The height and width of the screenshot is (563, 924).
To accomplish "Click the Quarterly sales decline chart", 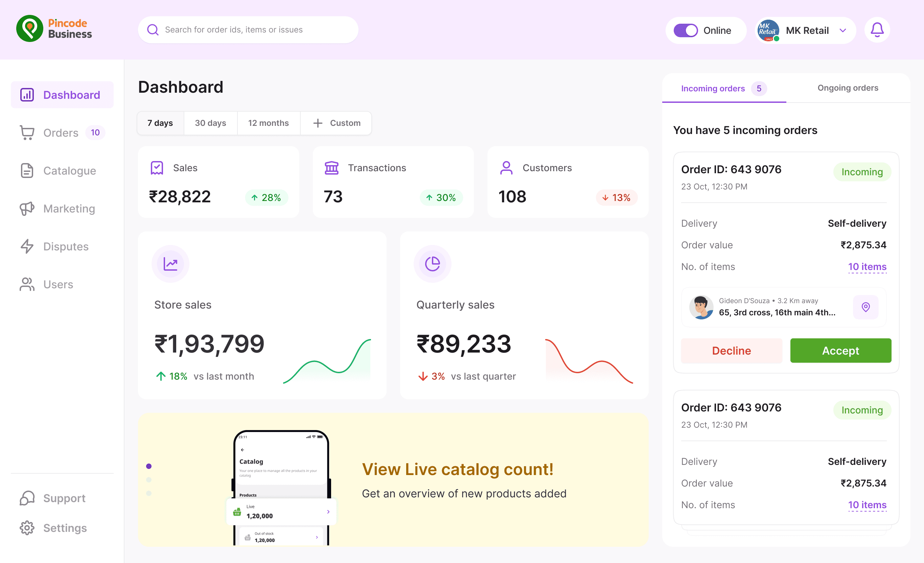I will tap(589, 361).
